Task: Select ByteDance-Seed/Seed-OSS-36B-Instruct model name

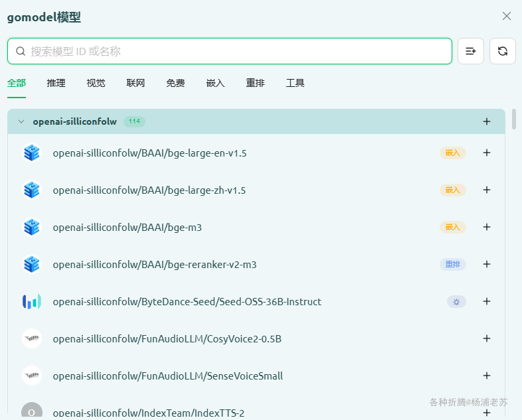Action: coord(187,302)
